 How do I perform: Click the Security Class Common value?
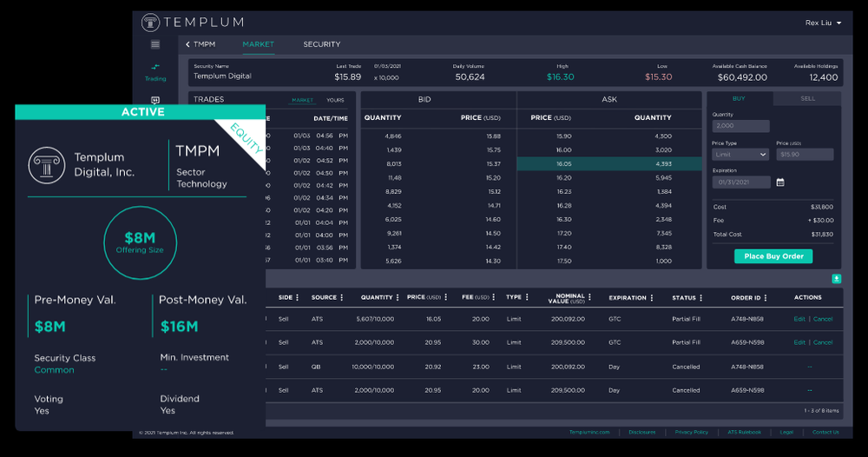[x=54, y=370]
